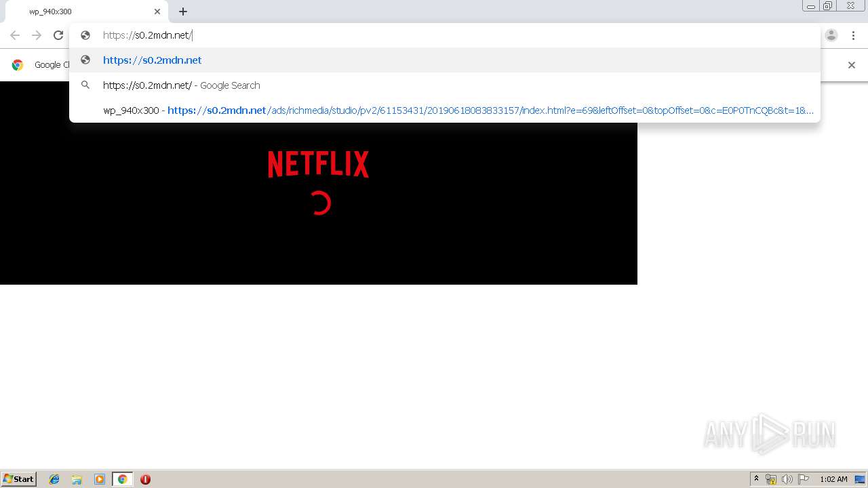Open the Chrome profile avatar
868x488 pixels.
click(831, 35)
